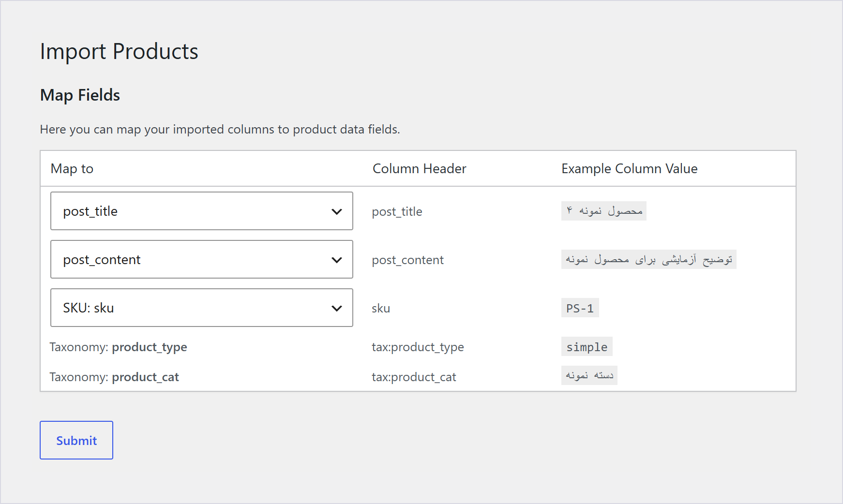Image resolution: width=843 pixels, height=504 pixels.
Task: Click the 'Map to' column heading
Action: [72, 169]
